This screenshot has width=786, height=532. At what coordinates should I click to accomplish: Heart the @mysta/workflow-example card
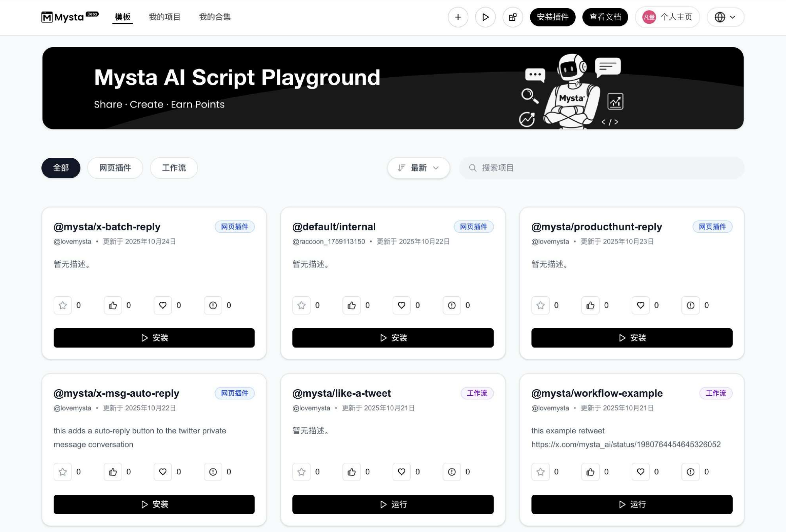point(641,472)
